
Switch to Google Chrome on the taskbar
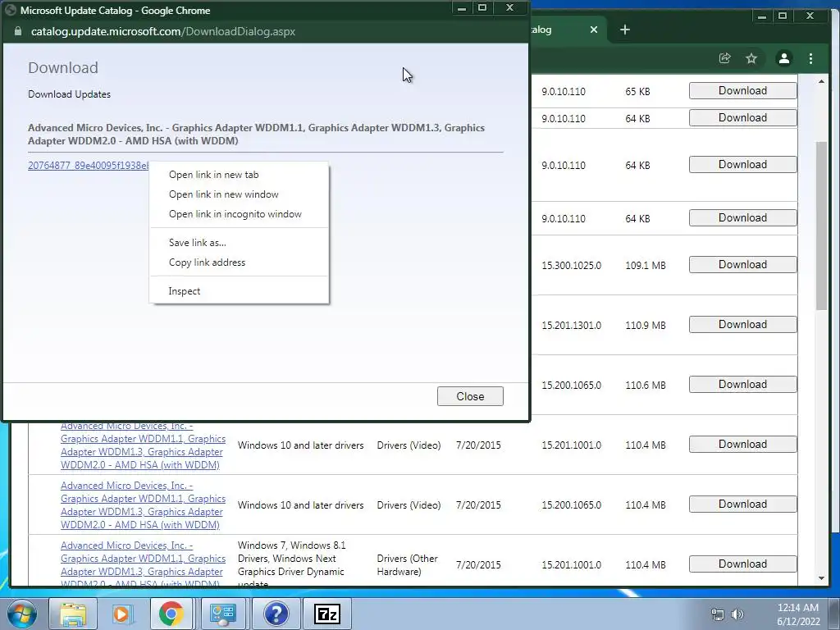click(x=171, y=614)
